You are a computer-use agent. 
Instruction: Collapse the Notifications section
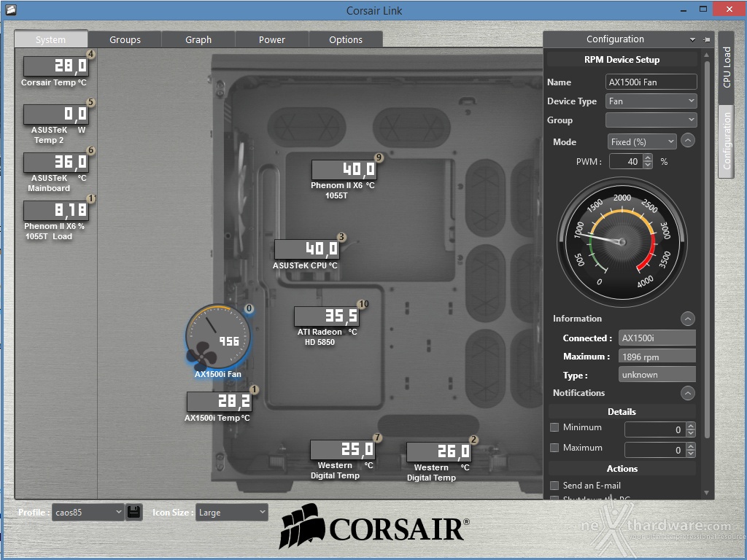(x=688, y=393)
